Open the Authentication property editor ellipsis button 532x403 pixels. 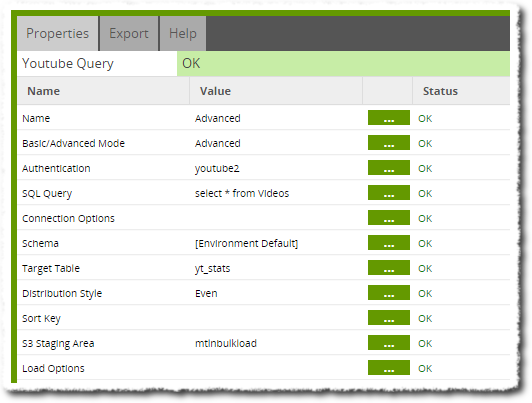(x=388, y=168)
